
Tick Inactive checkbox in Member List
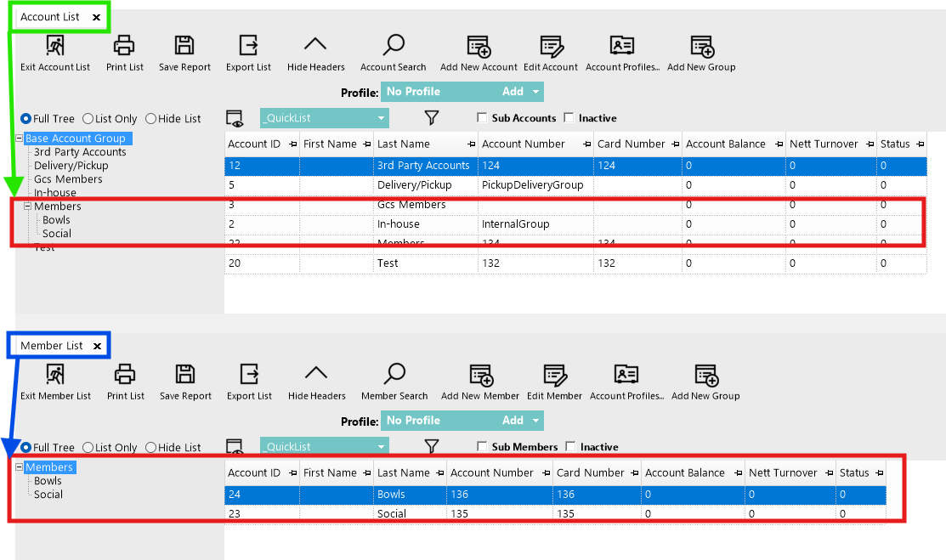(570, 446)
